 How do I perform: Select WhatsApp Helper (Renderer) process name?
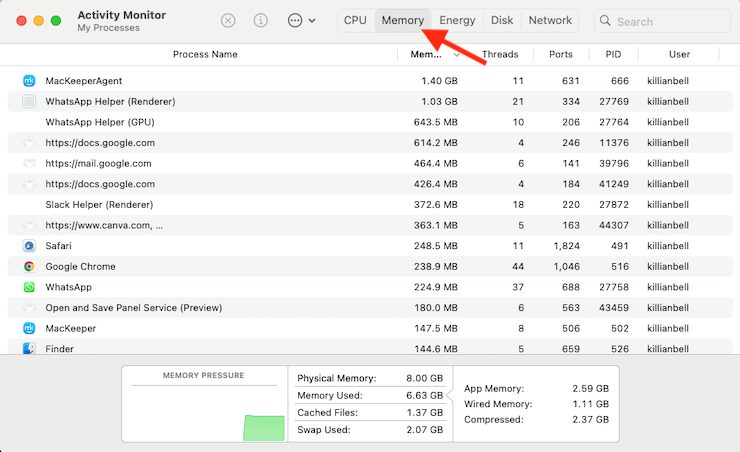click(110, 101)
